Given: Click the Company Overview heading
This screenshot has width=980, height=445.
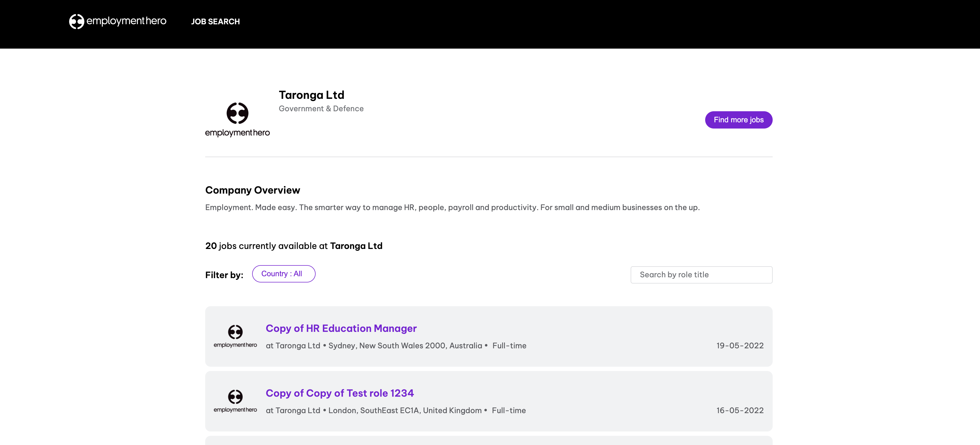Looking at the screenshot, I should click(253, 190).
